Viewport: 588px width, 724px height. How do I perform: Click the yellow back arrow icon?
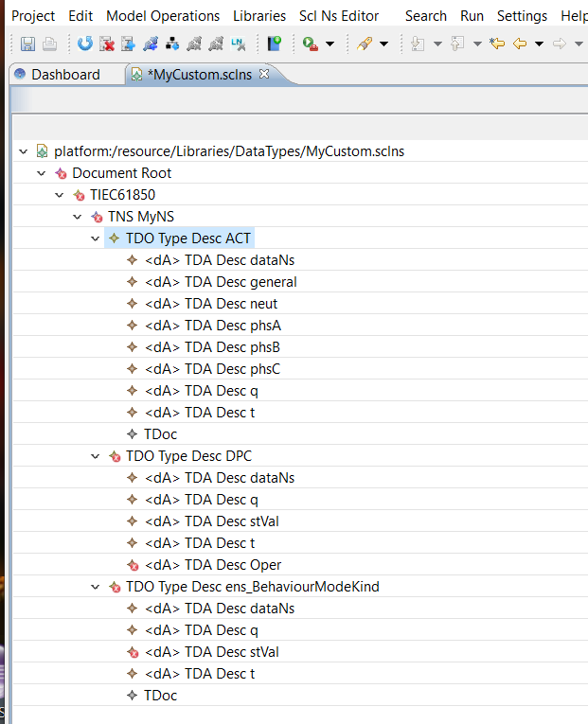point(519,44)
